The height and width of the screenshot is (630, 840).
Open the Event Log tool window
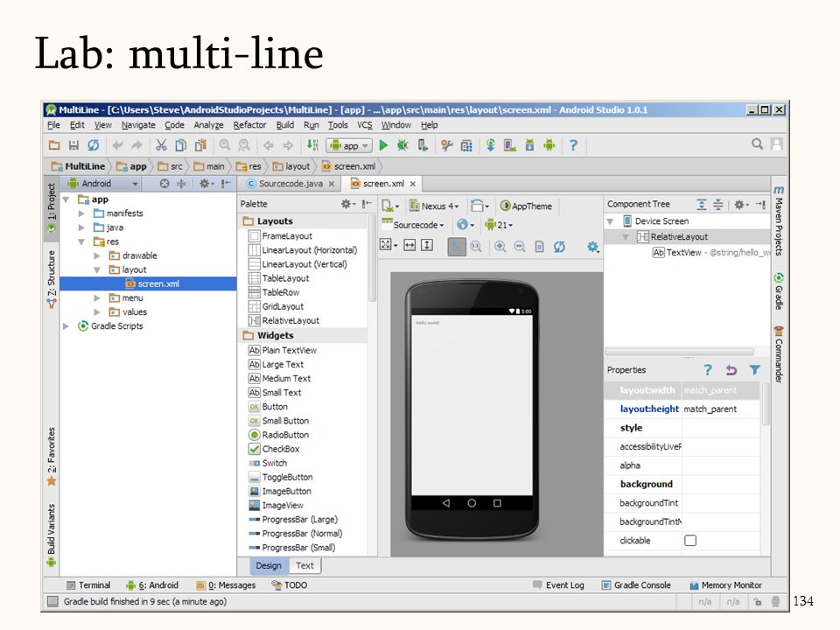pyautogui.click(x=559, y=585)
